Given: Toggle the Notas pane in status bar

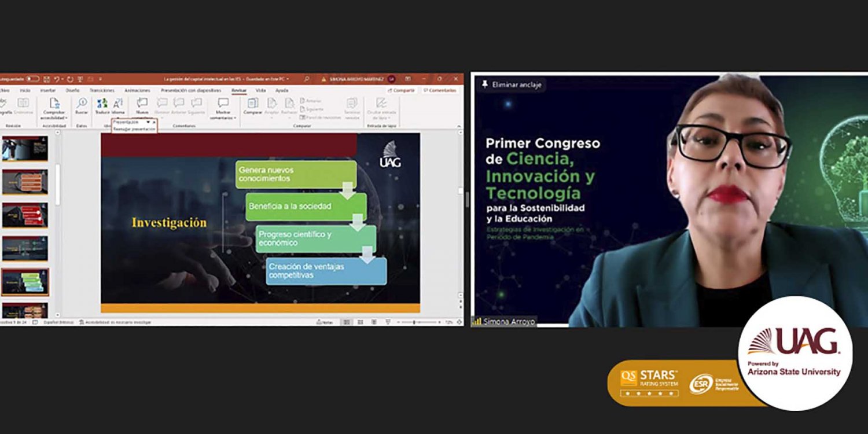Looking at the screenshot, I should tap(326, 322).
